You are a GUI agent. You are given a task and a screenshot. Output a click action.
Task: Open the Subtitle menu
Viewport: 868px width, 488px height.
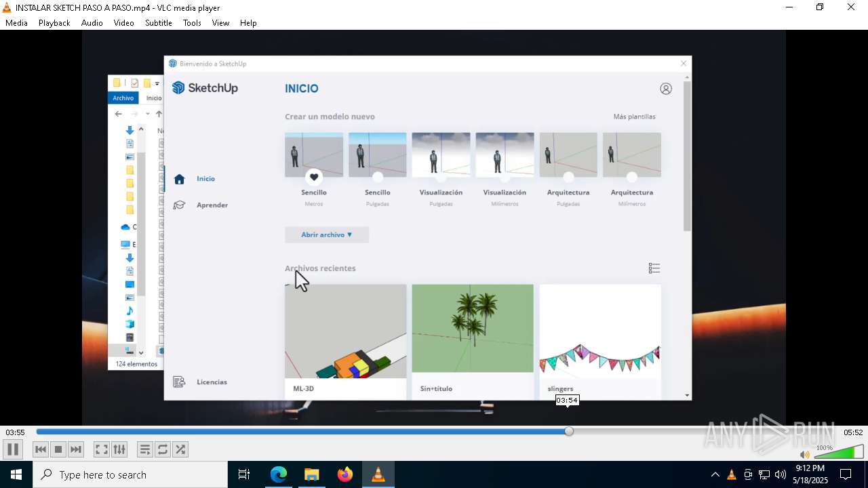158,22
